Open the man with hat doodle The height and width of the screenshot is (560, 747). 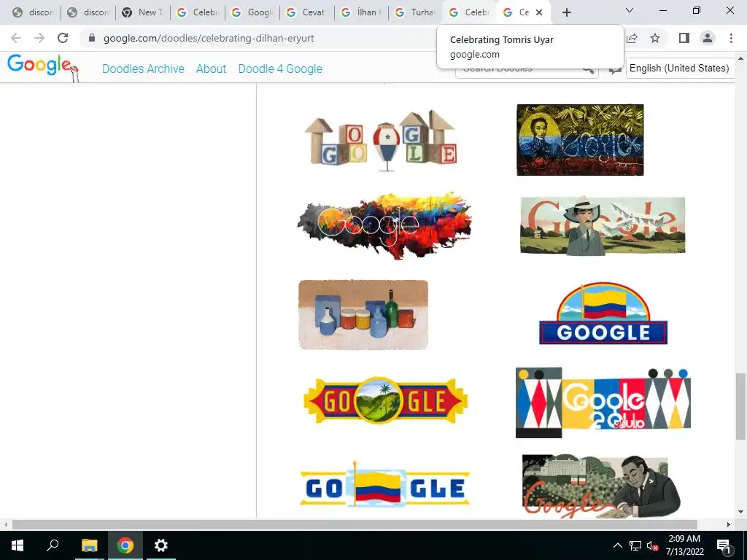603,226
